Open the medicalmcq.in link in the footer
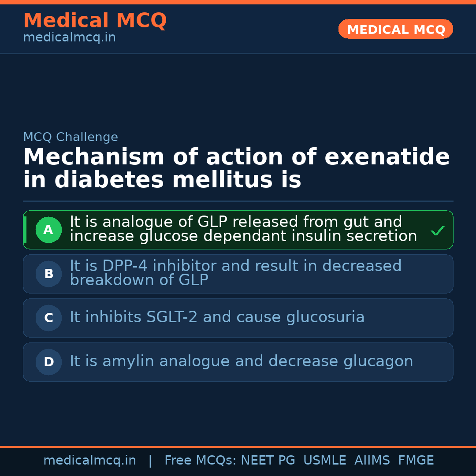Image resolution: width=476 pixels, height=476 pixels. [x=89, y=461]
